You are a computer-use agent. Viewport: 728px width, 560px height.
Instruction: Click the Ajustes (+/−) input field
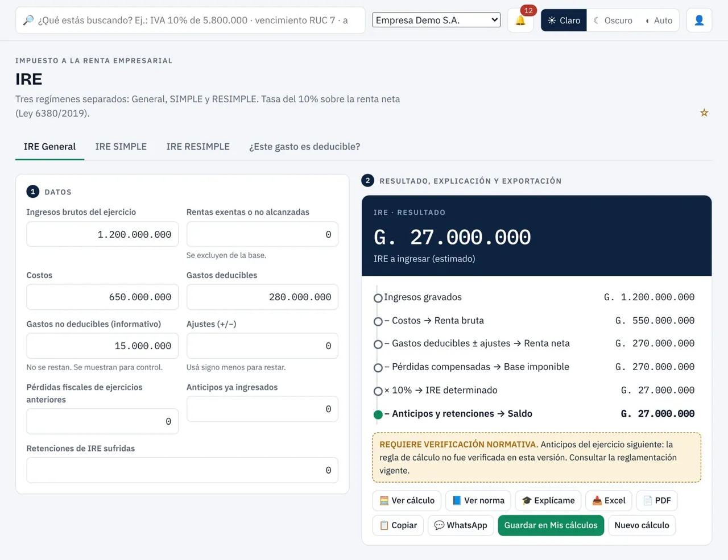(262, 346)
